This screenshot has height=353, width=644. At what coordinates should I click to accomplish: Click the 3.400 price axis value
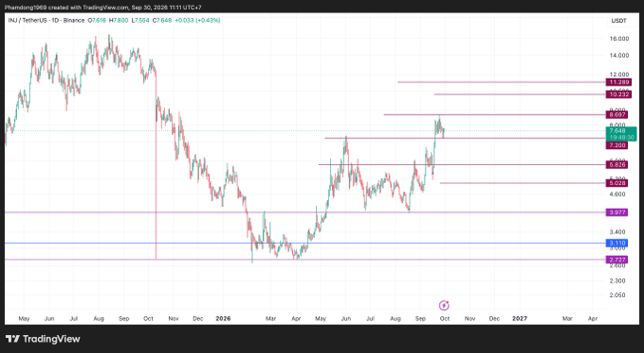pyautogui.click(x=617, y=232)
